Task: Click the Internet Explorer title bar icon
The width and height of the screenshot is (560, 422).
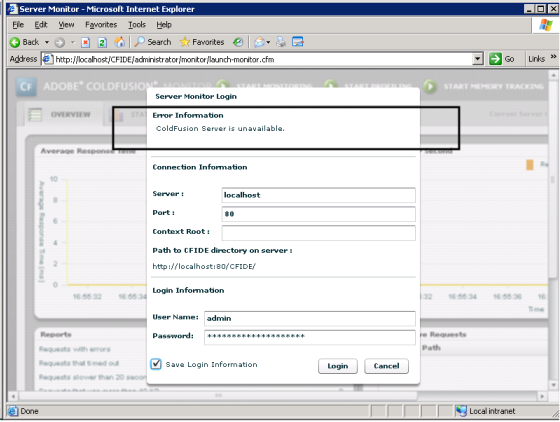Action: click(12, 9)
